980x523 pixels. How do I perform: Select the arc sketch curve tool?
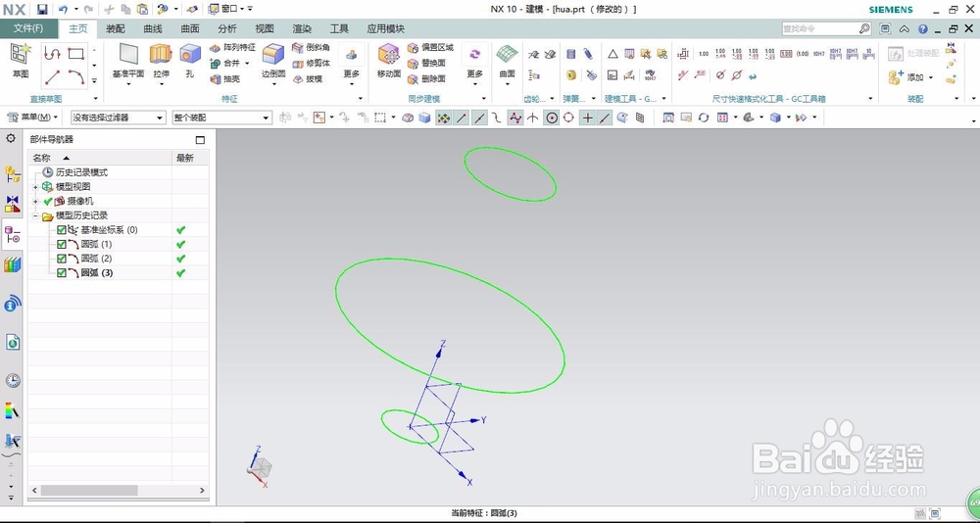[76, 77]
